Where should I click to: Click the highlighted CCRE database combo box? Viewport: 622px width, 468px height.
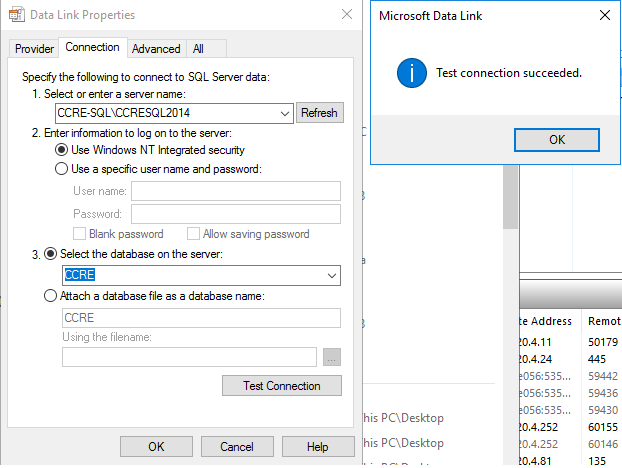201,275
